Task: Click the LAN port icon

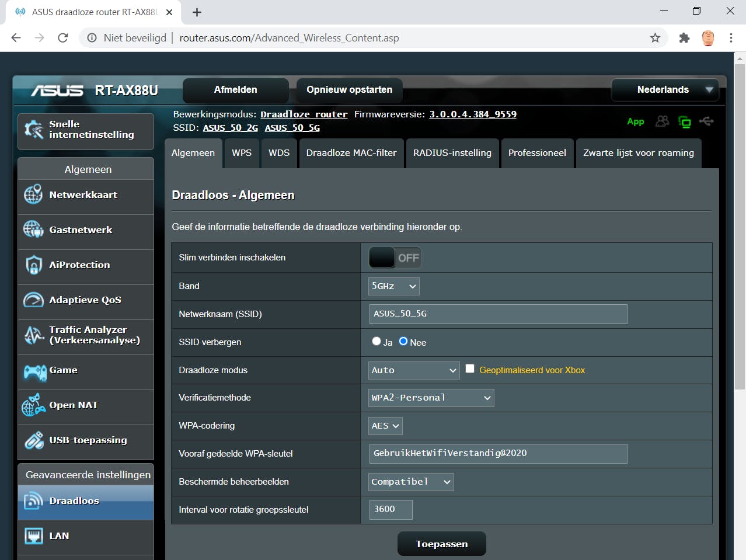Action: click(x=34, y=536)
